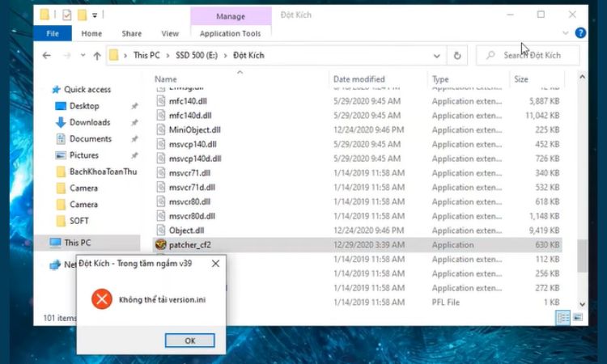This screenshot has width=607, height=364.
Task: Switch to Details view layout icon
Action: [x=562, y=318]
